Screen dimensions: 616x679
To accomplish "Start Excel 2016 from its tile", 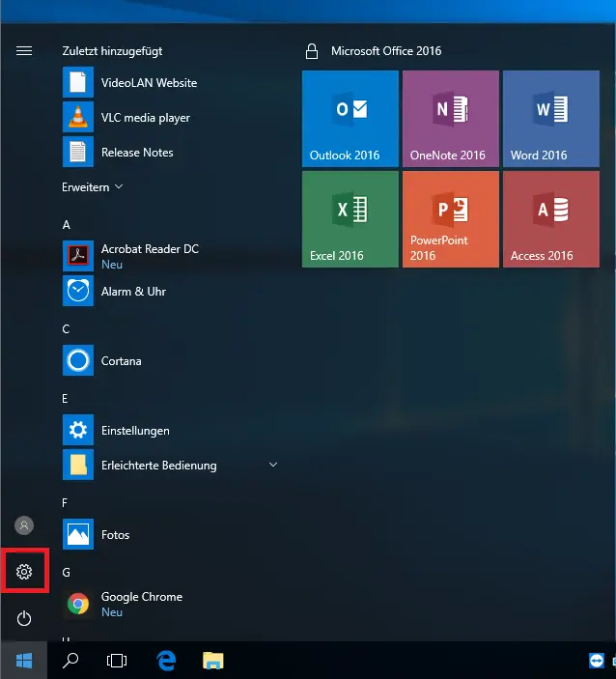I will tap(350, 218).
